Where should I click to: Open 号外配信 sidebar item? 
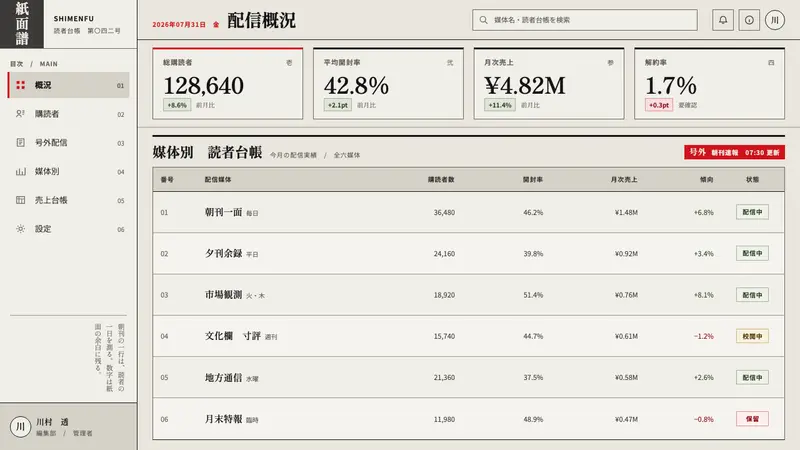point(69,142)
